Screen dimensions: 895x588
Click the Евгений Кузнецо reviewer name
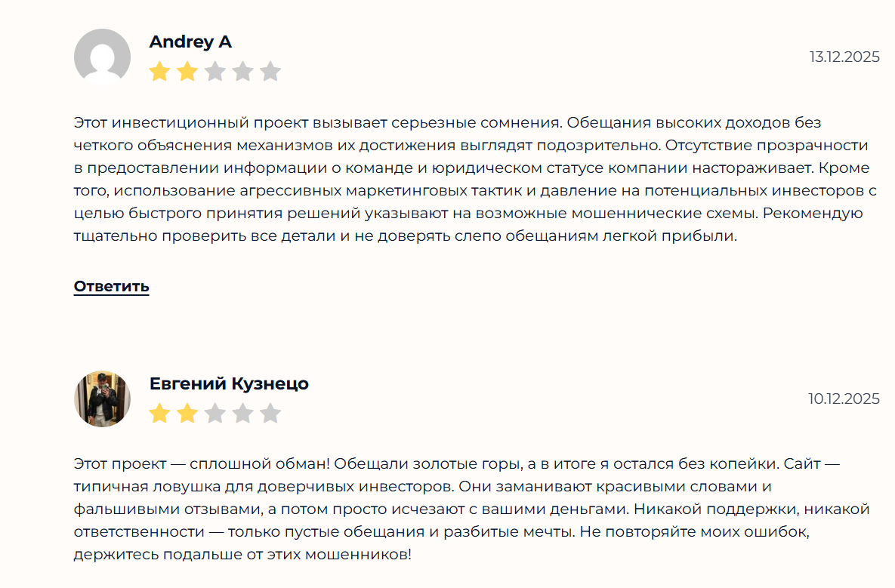click(229, 383)
